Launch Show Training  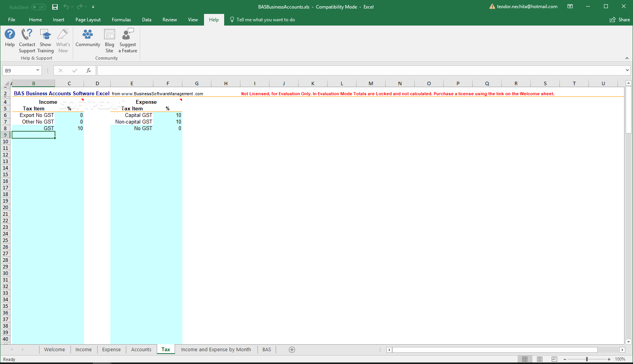46,41
